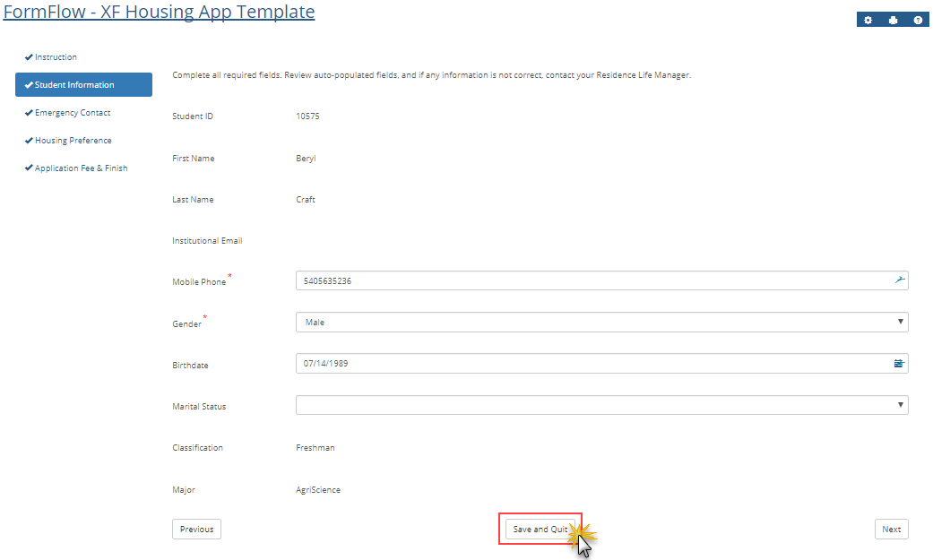Click the Next button
The height and width of the screenshot is (560, 933).
click(x=891, y=530)
